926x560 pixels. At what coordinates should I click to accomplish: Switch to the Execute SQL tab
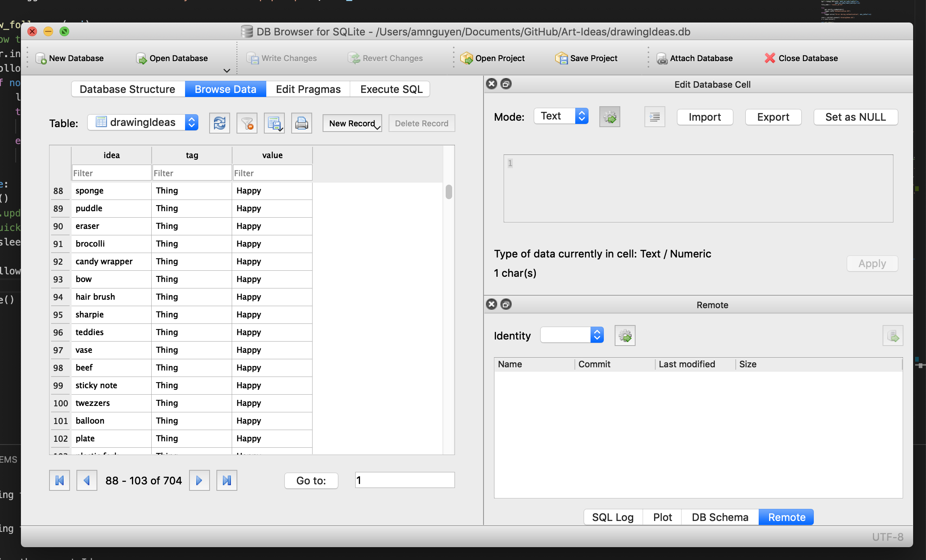pos(391,89)
